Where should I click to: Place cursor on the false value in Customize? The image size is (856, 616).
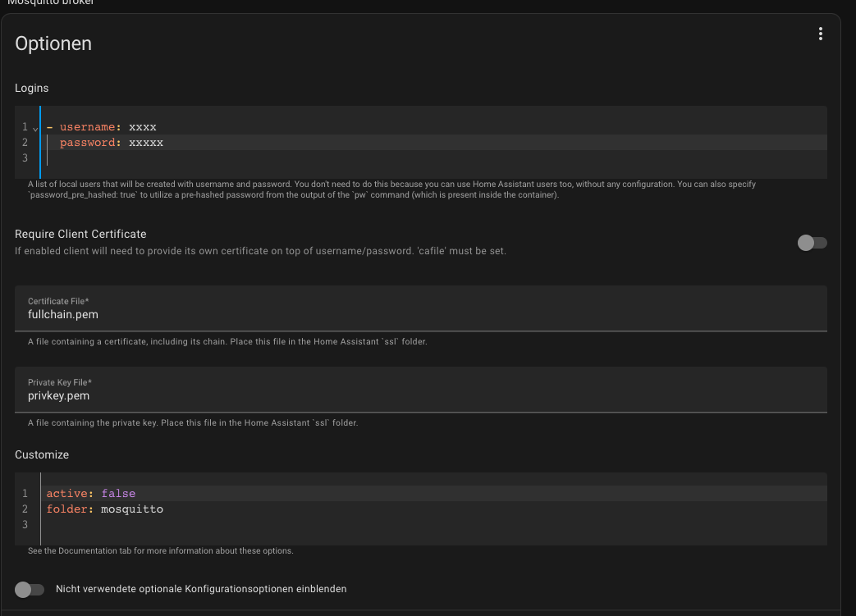(x=118, y=493)
